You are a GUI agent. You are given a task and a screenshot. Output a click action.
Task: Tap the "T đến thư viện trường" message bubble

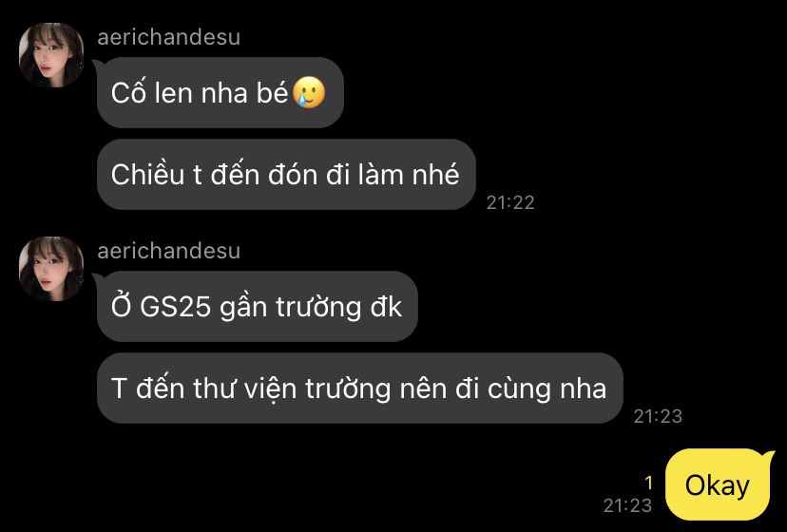(360, 388)
